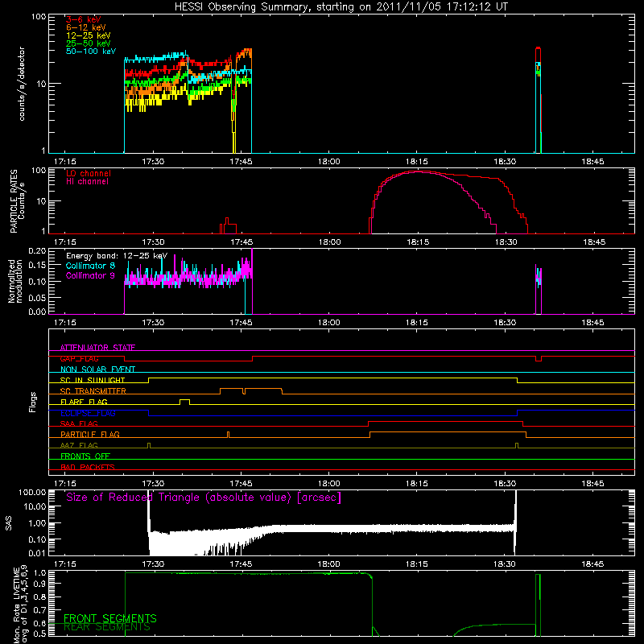Click the BAD_PACKETS flag label
The width and height of the screenshot is (644, 644).
tap(88, 467)
